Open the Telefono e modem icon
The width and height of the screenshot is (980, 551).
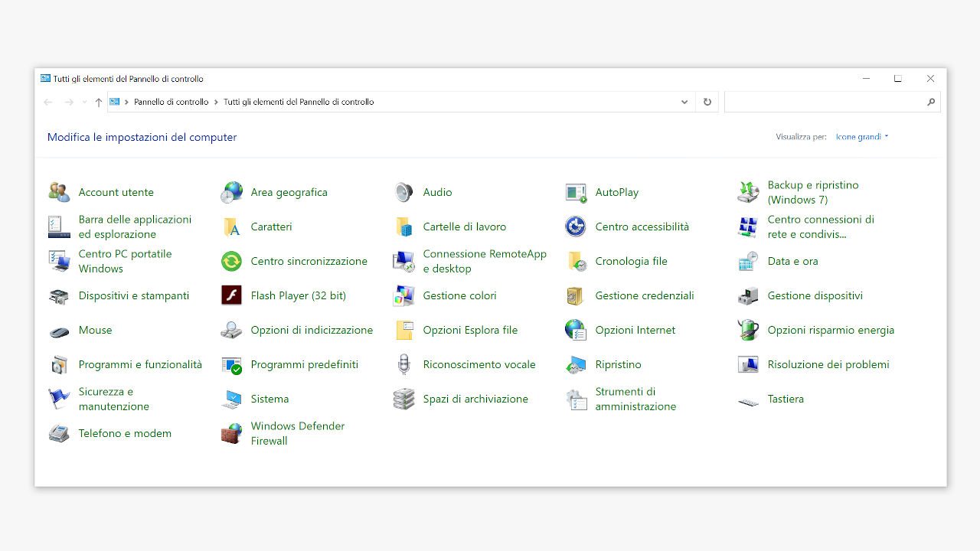pyautogui.click(x=59, y=433)
